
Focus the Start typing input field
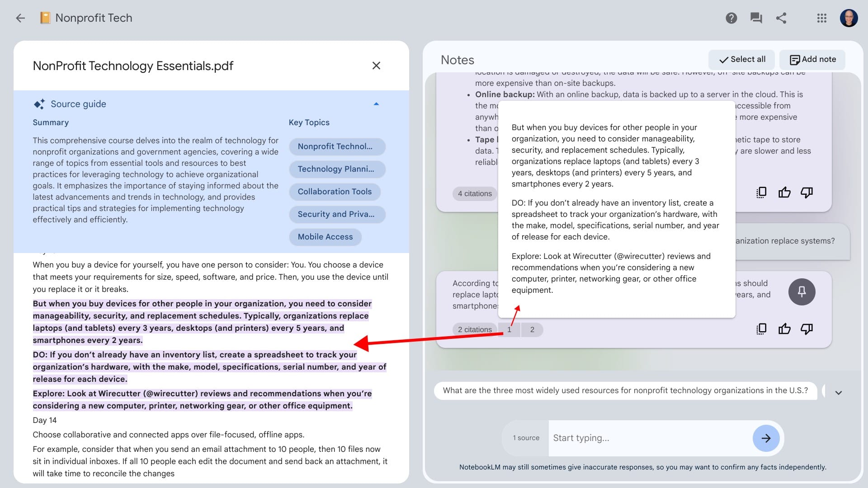(x=650, y=438)
